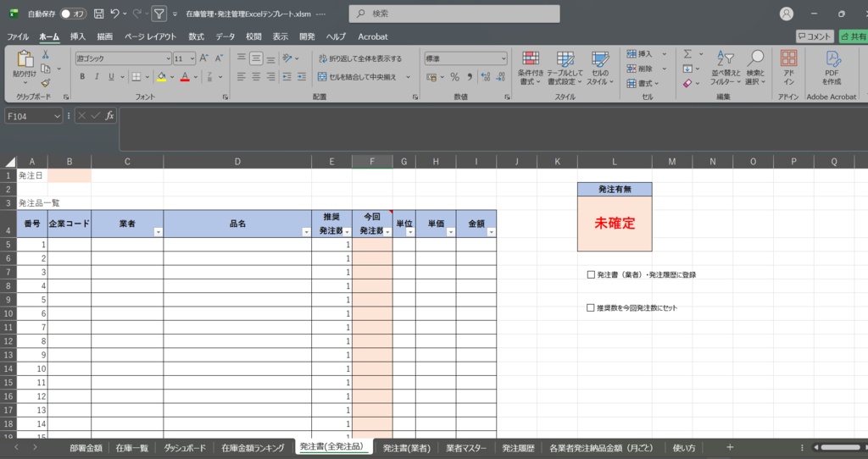Open the ファイル menu tab
The height and width of the screenshot is (459, 868).
[x=18, y=36]
